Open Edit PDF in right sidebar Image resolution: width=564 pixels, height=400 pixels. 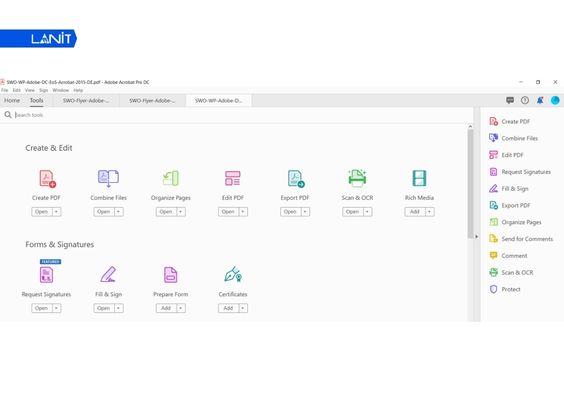coord(506,155)
